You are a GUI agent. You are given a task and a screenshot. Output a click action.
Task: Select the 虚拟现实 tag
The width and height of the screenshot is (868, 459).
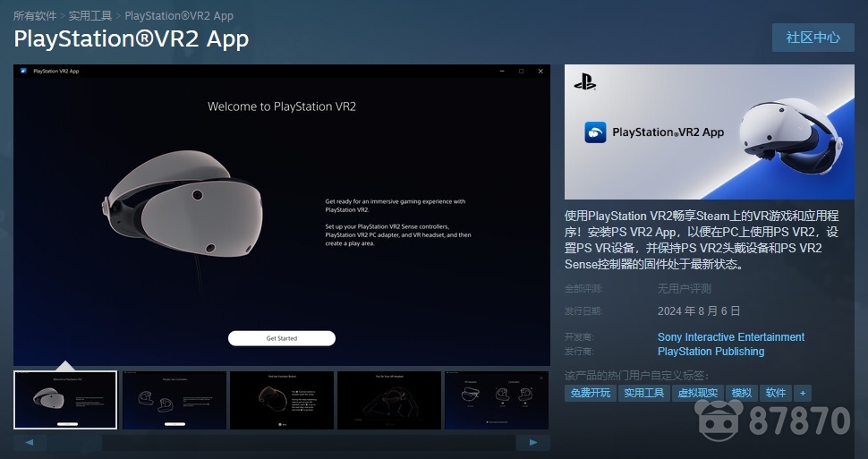point(697,393)
